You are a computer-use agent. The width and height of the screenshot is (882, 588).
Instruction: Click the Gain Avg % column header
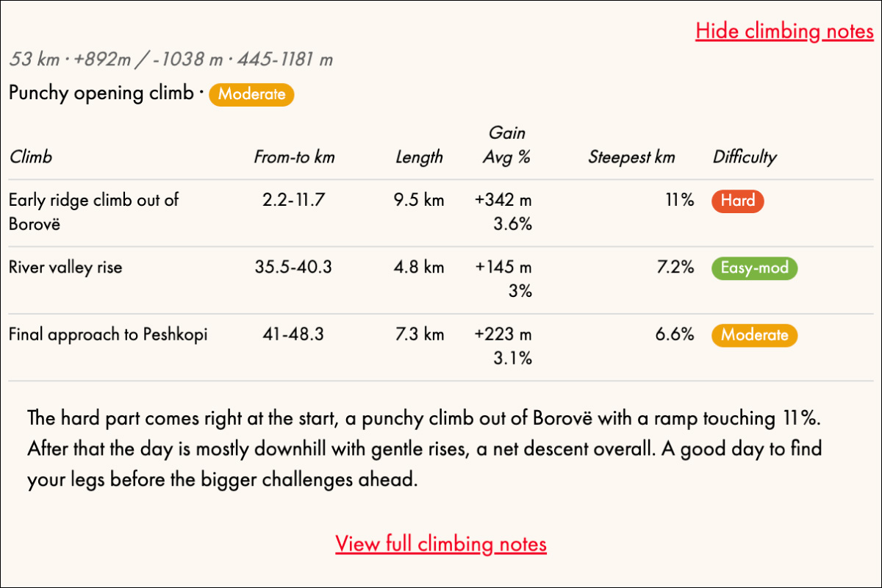pyautogui.click(x=507, y=145)
